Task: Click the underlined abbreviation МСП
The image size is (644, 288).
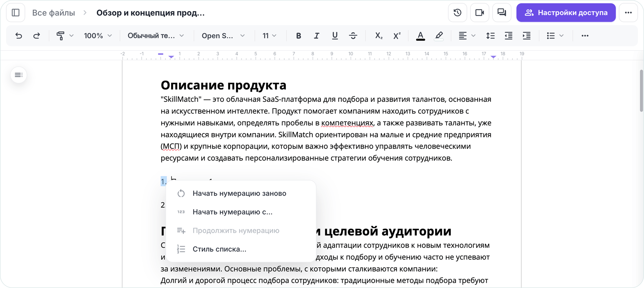Action: [171, 146]
